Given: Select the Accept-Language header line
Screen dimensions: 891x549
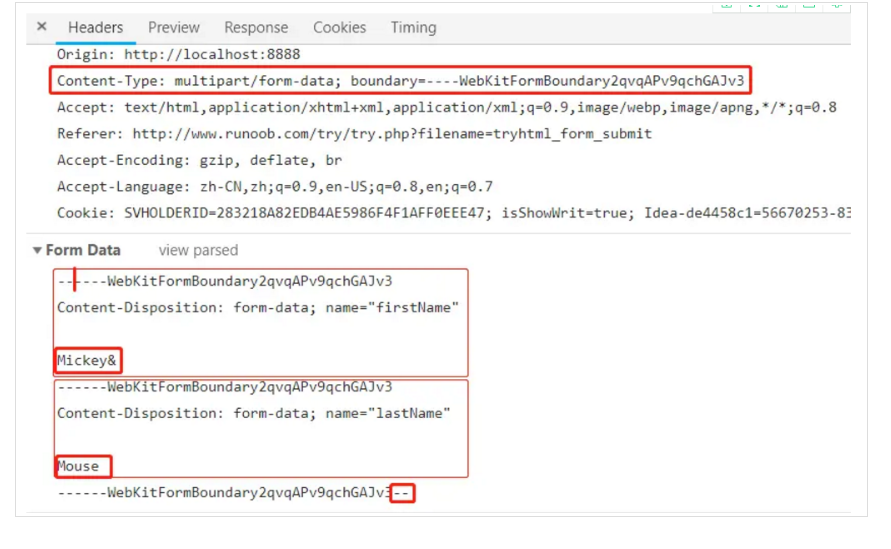Looking at the screenshot, I should [274, 186].
